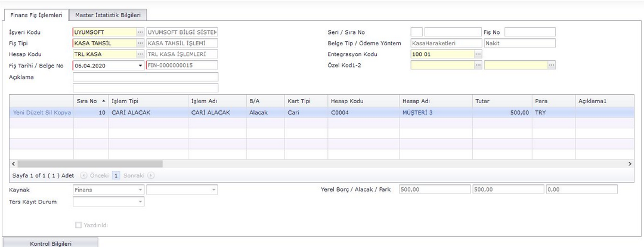Viewport: 644px width, 247px height.
Task: Select the Finans Fiş İşlemleri tab
Action: (36, 15)
